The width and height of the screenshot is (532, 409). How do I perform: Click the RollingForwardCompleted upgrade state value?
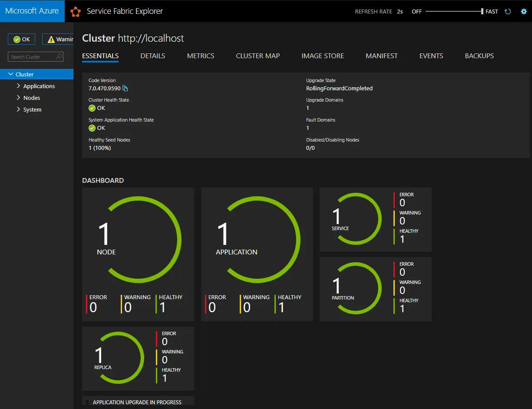pyautogui.click(x=340, y=89)
